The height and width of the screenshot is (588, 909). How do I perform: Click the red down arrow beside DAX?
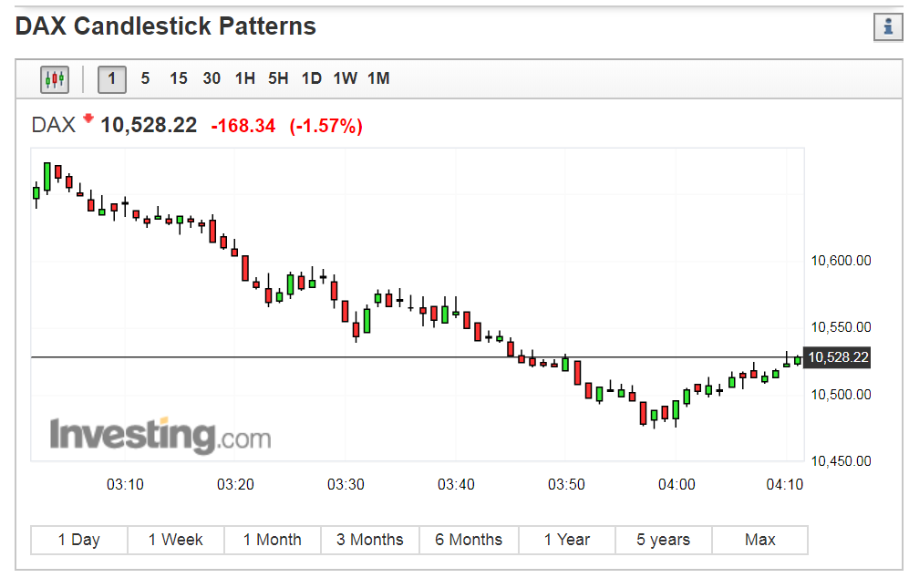pyautogui.click(x=88, y=119)
